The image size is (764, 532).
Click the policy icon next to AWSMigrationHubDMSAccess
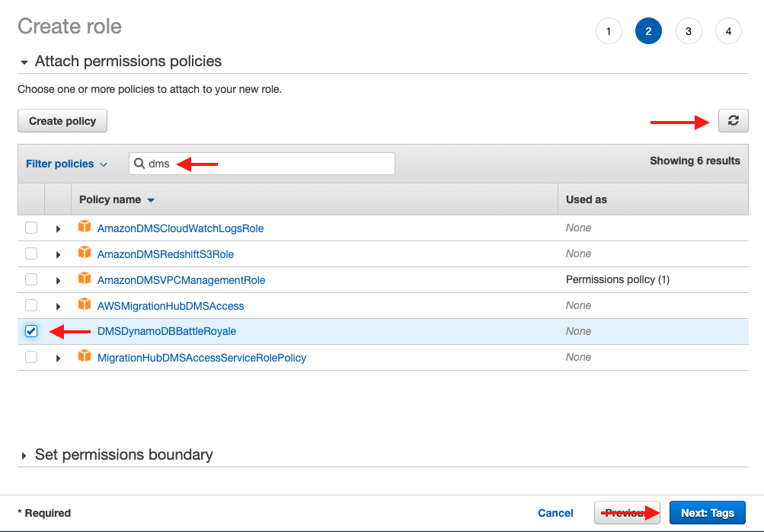[x=85, y=305]
